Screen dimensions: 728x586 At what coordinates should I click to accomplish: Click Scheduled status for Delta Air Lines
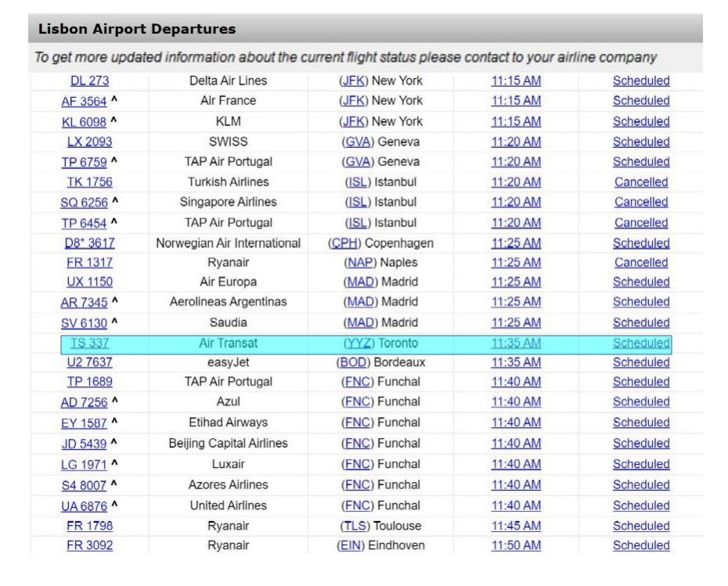click(641, 81)
